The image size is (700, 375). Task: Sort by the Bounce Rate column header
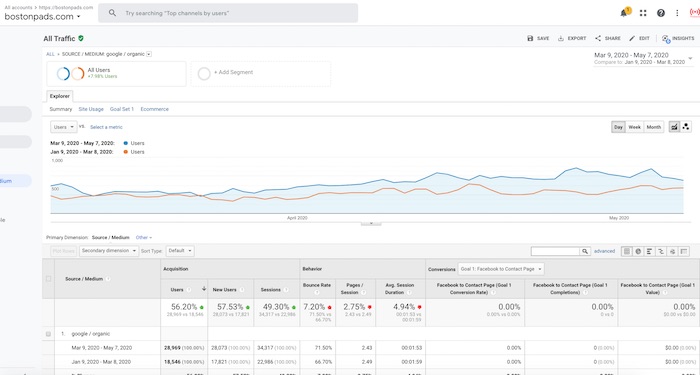click(317, 285)
